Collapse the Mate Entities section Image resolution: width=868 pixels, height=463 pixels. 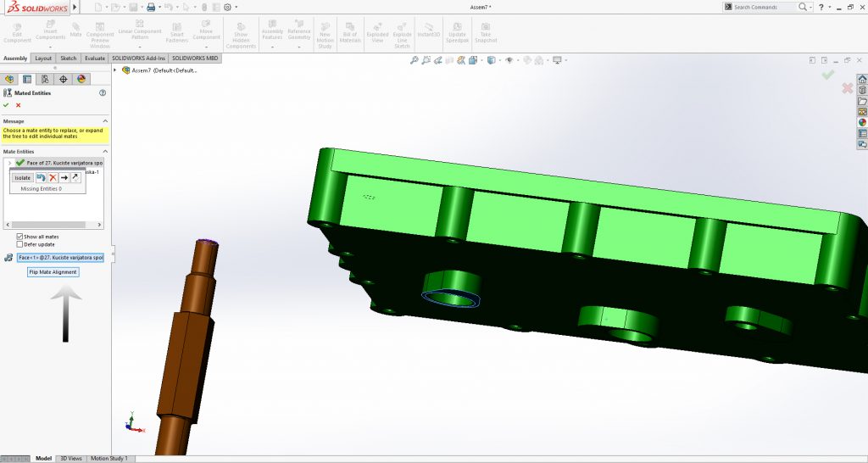coord(105,152)
